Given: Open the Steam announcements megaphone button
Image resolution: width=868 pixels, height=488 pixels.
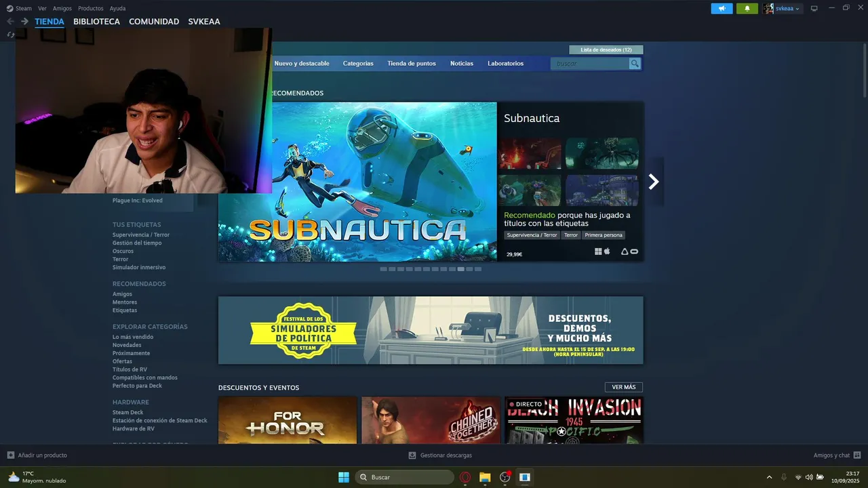Looking at the screenshot, I should (x=722, y=8).
